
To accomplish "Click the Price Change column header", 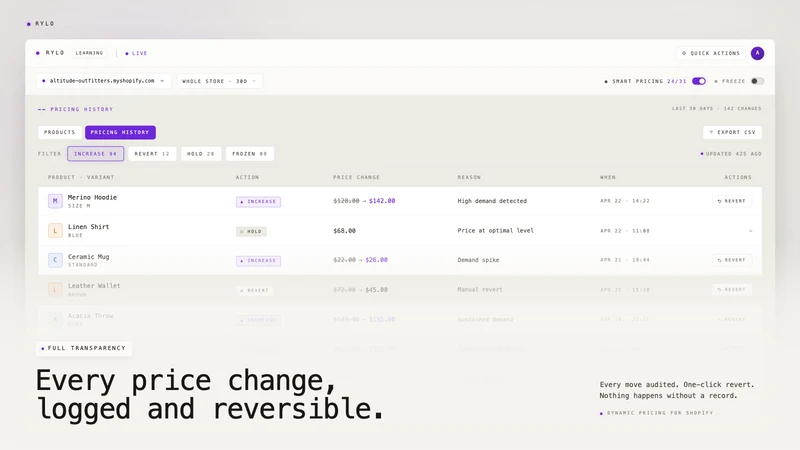I will [357, 177].
